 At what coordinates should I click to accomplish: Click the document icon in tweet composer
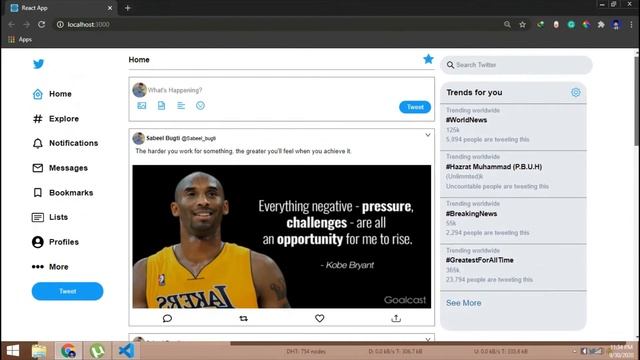click(x=162, y=106)
